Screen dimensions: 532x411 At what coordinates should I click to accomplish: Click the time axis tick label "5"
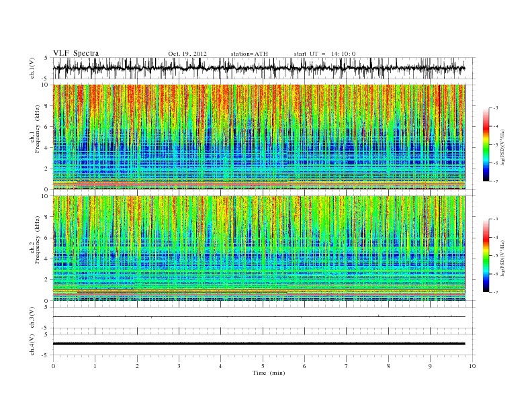263,366
